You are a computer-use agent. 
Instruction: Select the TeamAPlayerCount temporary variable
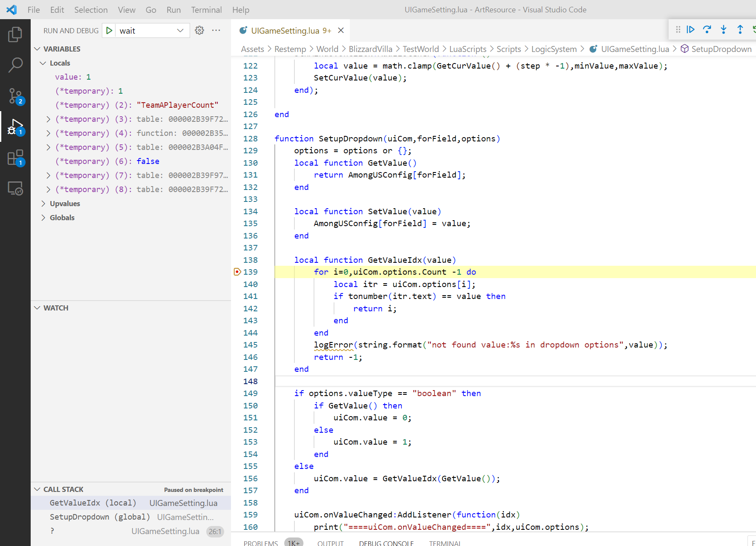[x=131, y=105]
